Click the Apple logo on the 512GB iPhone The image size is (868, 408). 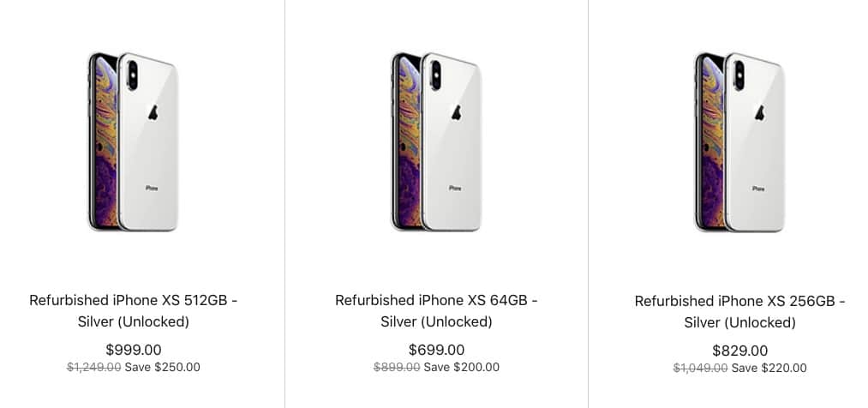[x=153, y=113]
